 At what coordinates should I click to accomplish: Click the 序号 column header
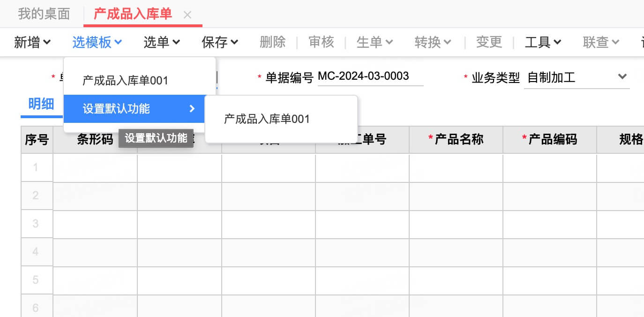(37, 140)
